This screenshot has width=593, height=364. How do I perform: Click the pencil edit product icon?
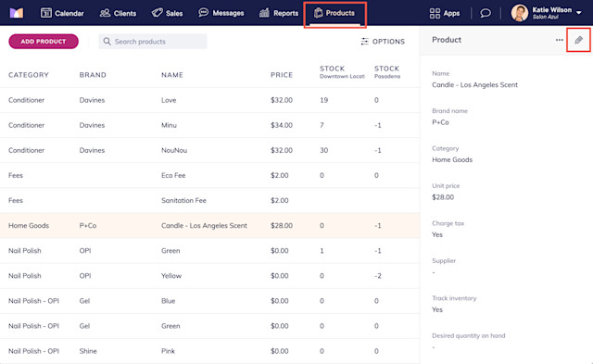click(x=578, y=40)
